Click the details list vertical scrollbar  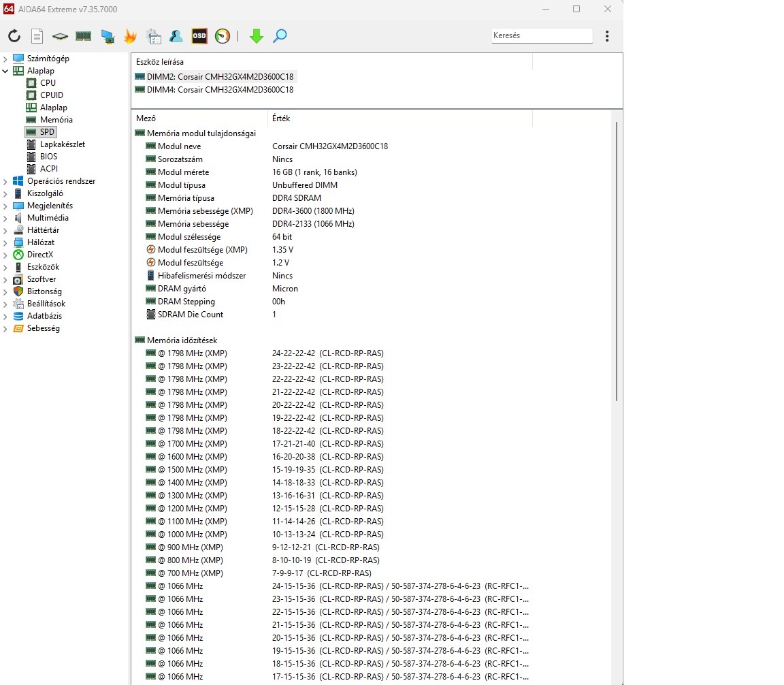[617, 261]
